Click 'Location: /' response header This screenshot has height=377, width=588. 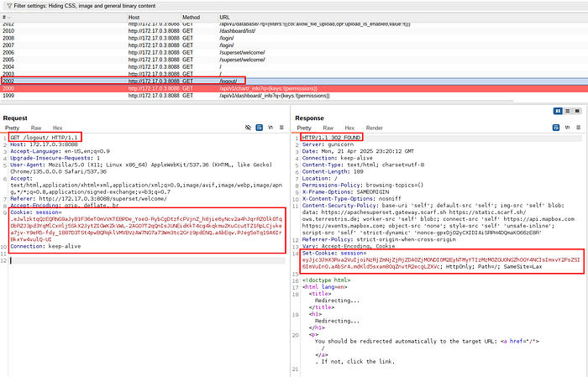320,178
